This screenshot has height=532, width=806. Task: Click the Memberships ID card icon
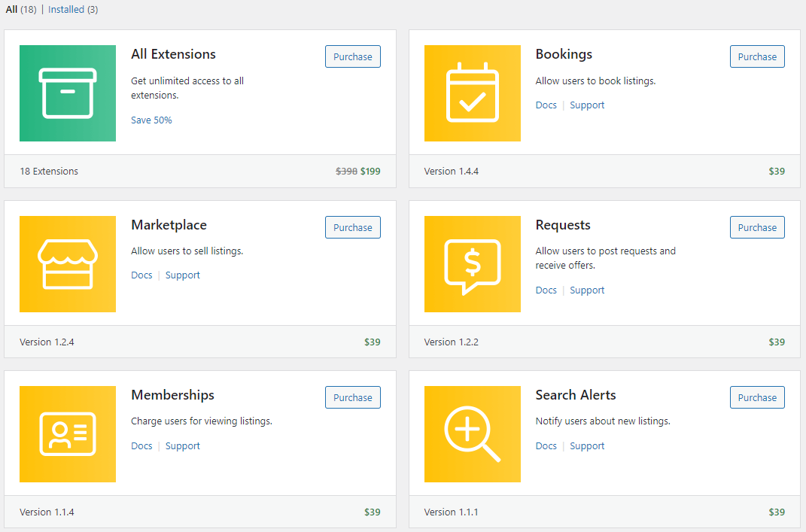[67, 434]
